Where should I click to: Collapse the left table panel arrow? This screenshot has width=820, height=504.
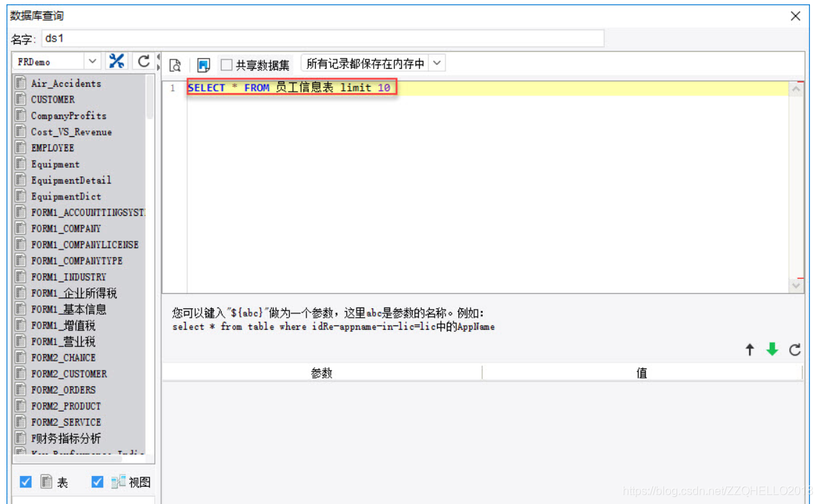[159, 57]
